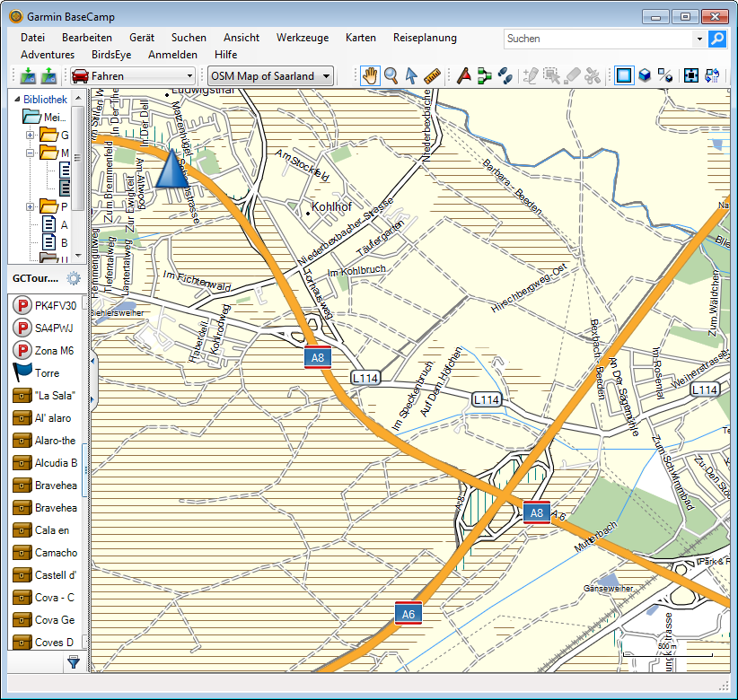Select the Camacho geocache entry
This screenshot has height=700, width=738.
click(46, 553)
